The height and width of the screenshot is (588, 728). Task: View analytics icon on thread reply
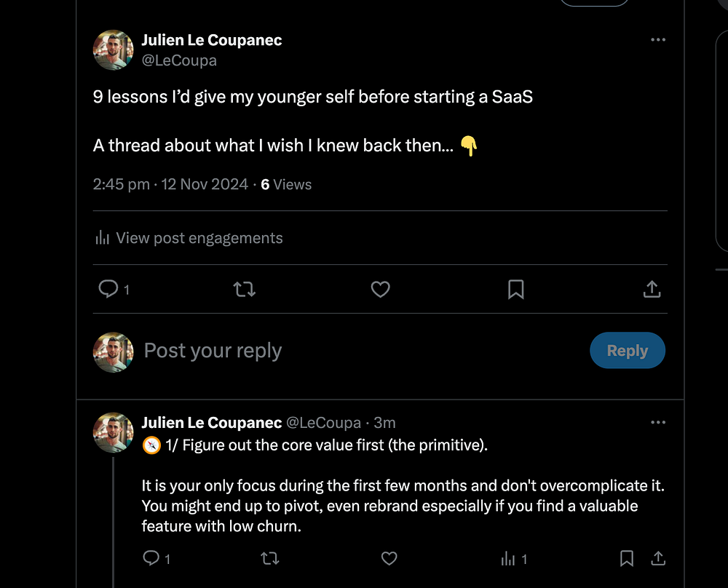pyautogui.click(x=508, y=558)
